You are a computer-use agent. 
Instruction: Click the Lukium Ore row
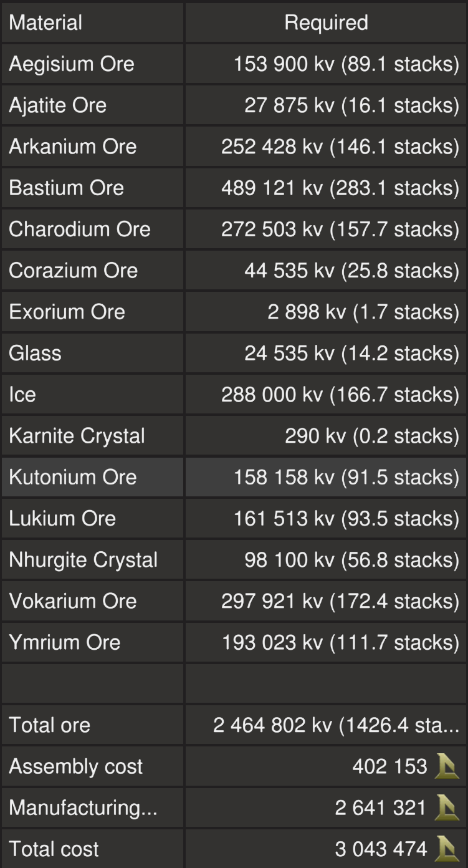coord(62,518)
